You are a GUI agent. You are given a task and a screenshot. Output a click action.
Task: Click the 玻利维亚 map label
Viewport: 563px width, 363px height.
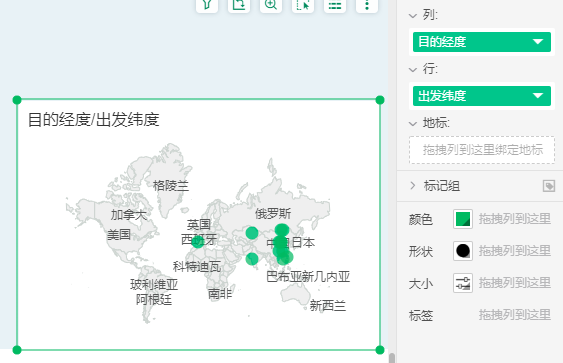(154, 285)
